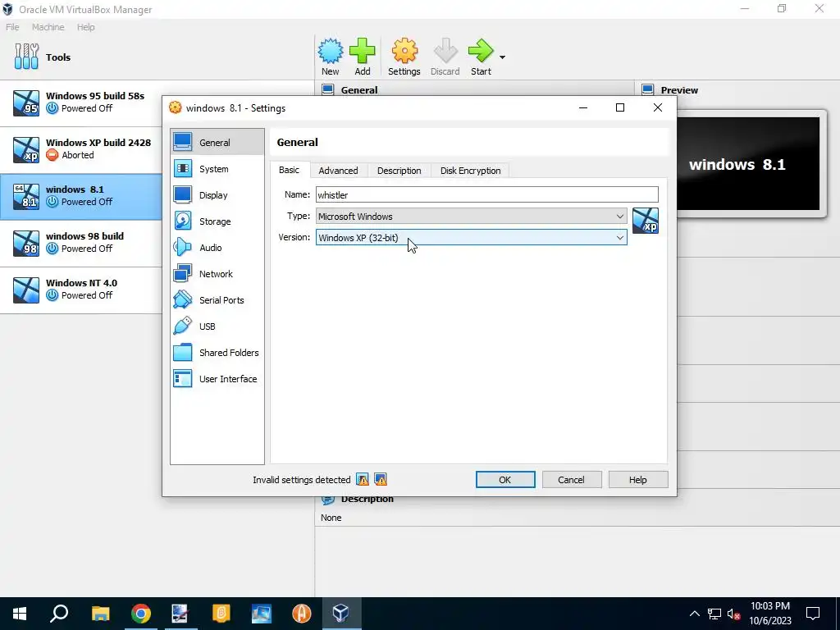Switch to the Advanced tab

[x=338, y=171]
